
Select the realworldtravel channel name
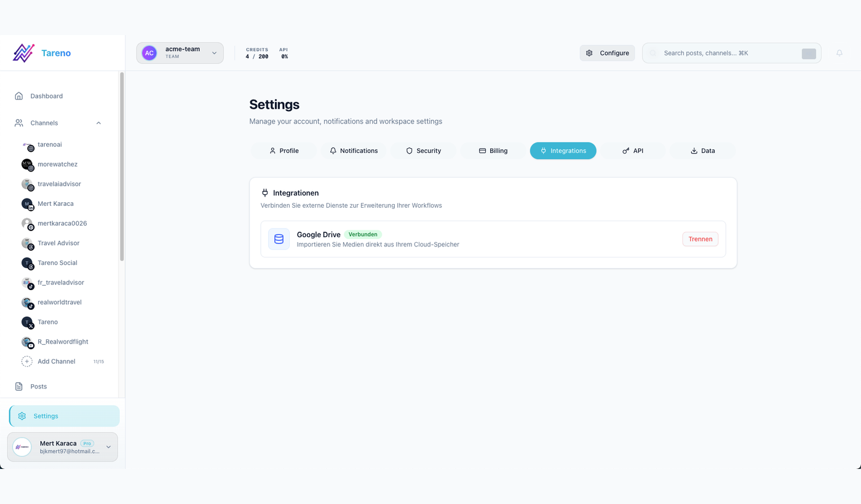[60, 302]
